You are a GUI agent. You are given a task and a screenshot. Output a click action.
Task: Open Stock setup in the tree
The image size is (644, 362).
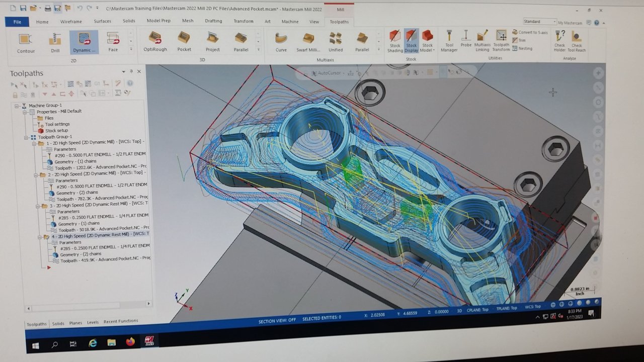pyautogui.click(x=52, y=131)
